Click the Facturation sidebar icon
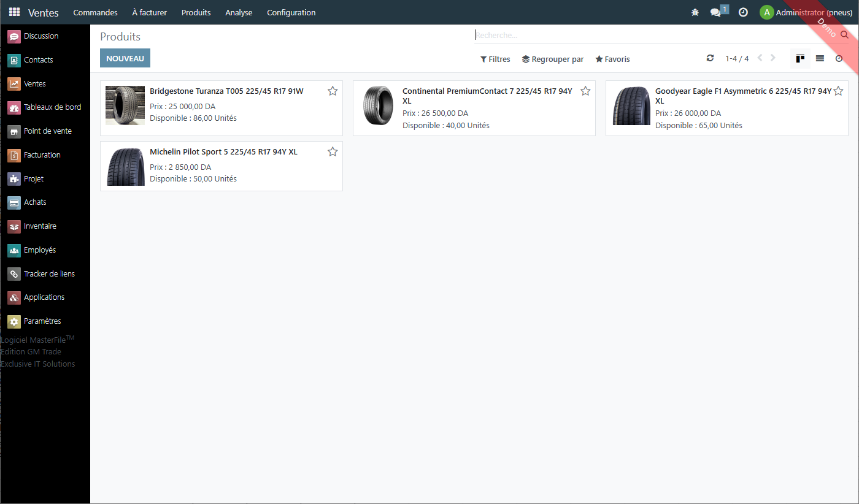 click(14, 156)
